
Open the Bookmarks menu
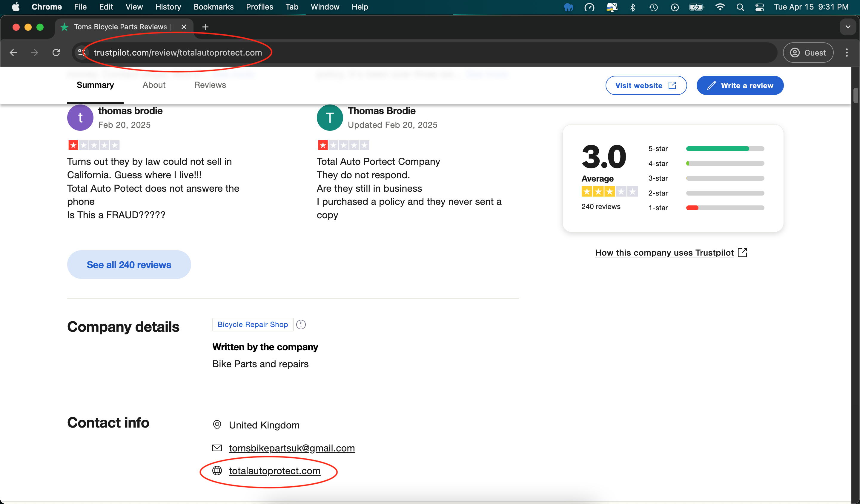click(x=214, y=7)
